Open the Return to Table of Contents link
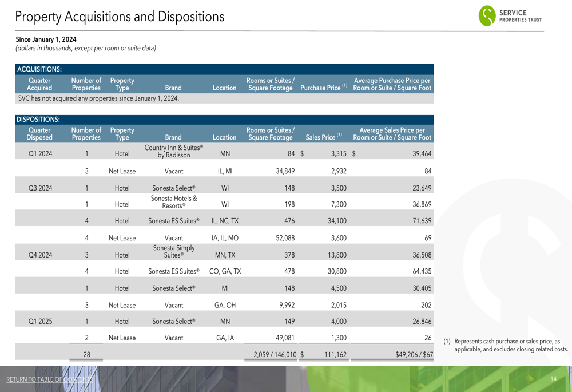The image size is (572, 392). tap(49, 379)
